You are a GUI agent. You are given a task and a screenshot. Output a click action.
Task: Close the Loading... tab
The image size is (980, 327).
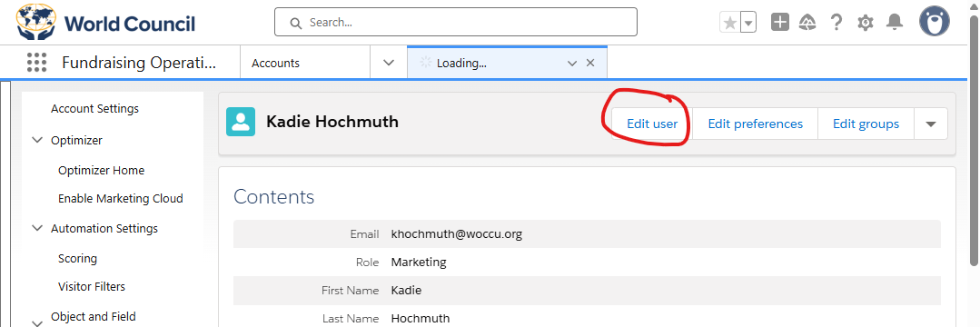click(590, 64)
